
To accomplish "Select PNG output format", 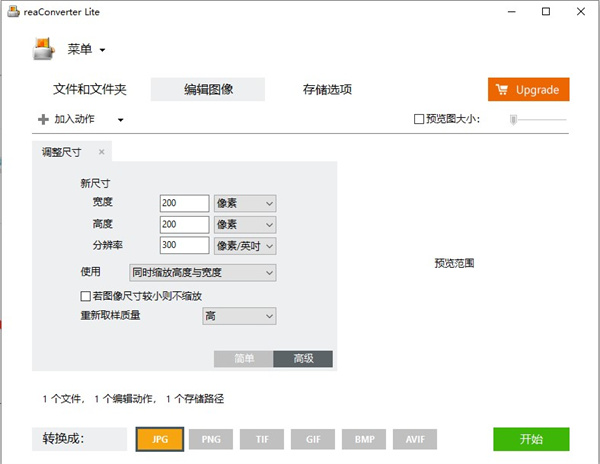I will click(211, 438).
